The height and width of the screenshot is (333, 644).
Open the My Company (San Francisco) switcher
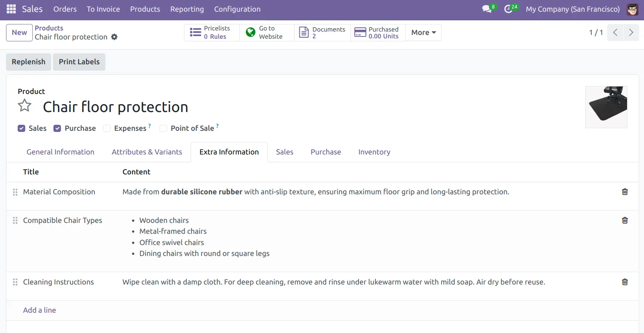click(x=573, y=9)
